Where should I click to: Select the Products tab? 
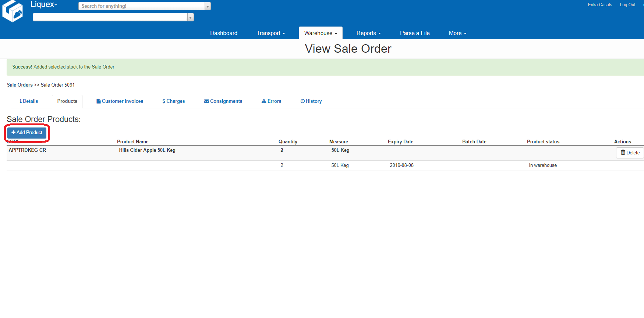[67, 101]
